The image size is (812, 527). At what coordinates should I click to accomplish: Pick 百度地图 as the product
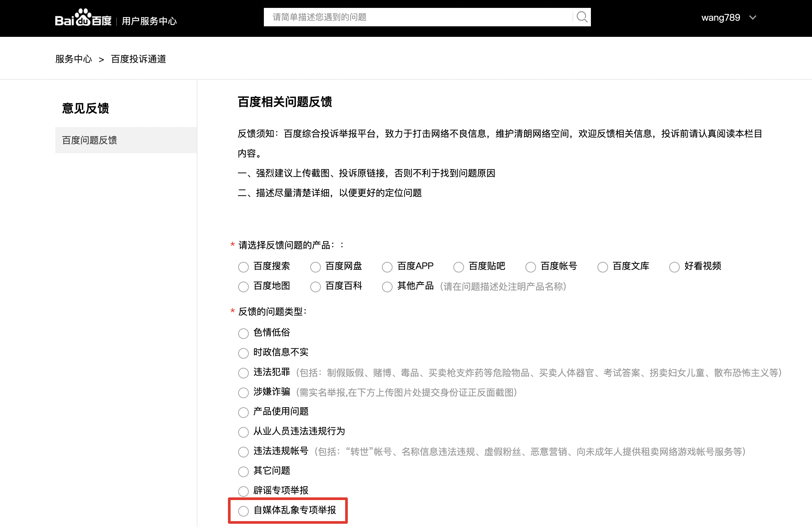click(243, 287)
